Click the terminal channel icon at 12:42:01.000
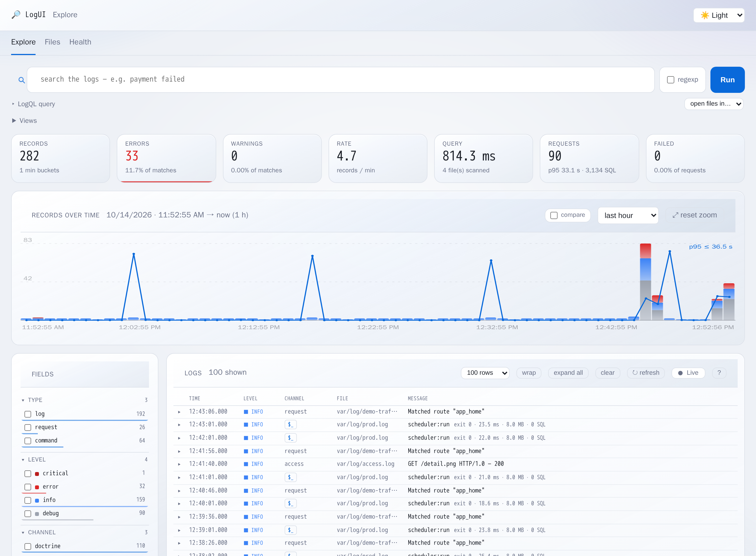The width and height of the screenshot is (756, 556). tap(290, 438)
